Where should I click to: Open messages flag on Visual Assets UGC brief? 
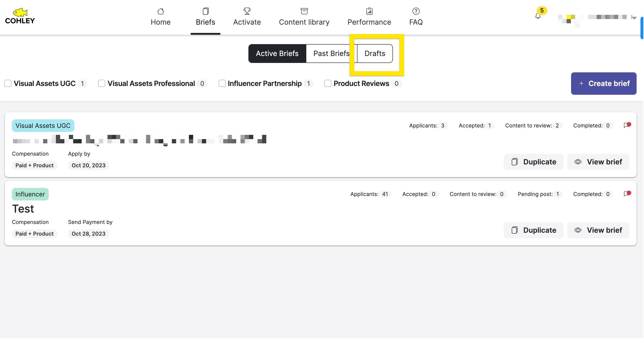(627, 125)
